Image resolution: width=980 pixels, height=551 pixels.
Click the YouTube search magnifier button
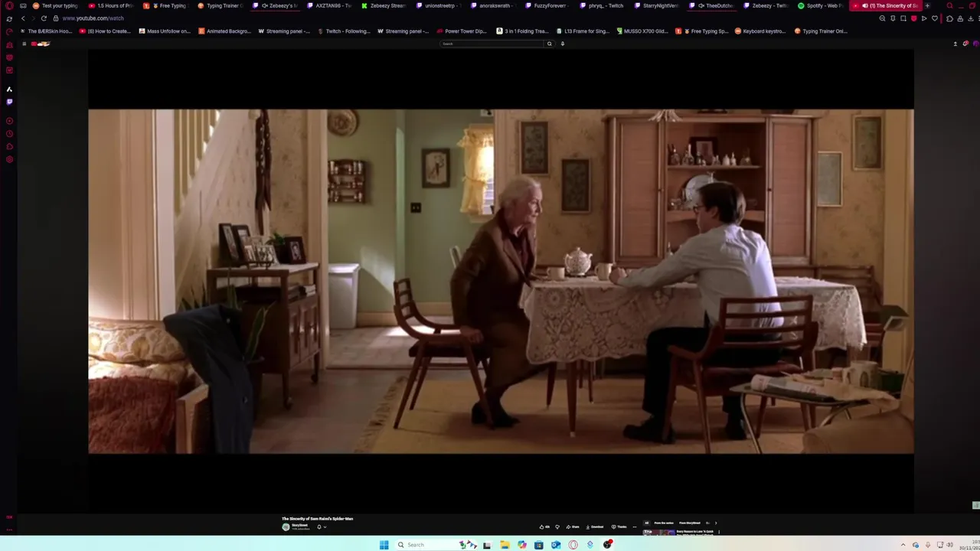(549, 44)
